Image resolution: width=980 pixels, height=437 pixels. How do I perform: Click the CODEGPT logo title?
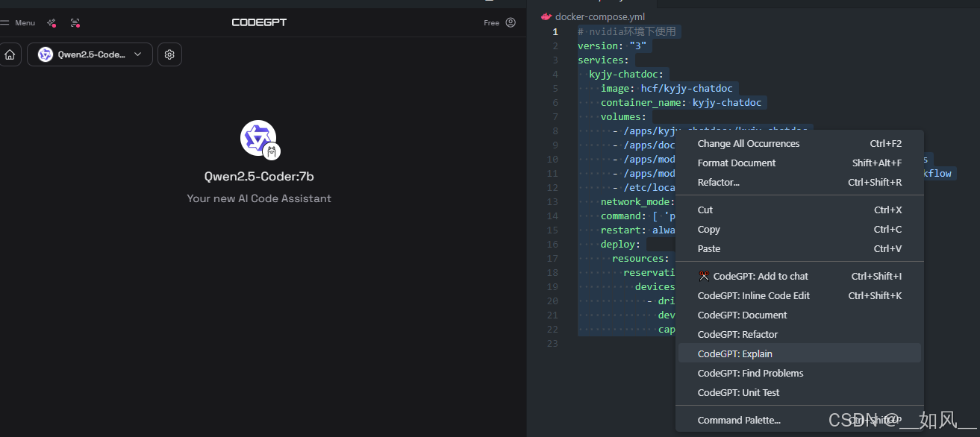coord(259,22)
